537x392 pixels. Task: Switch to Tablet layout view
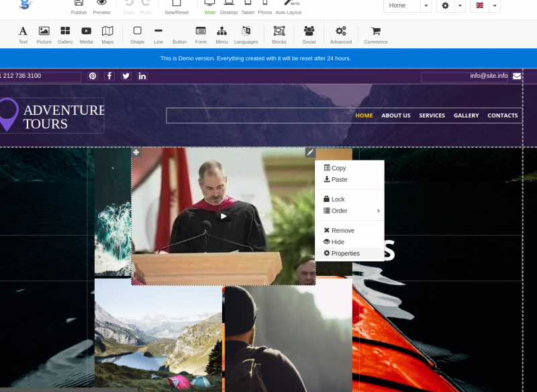248,7
